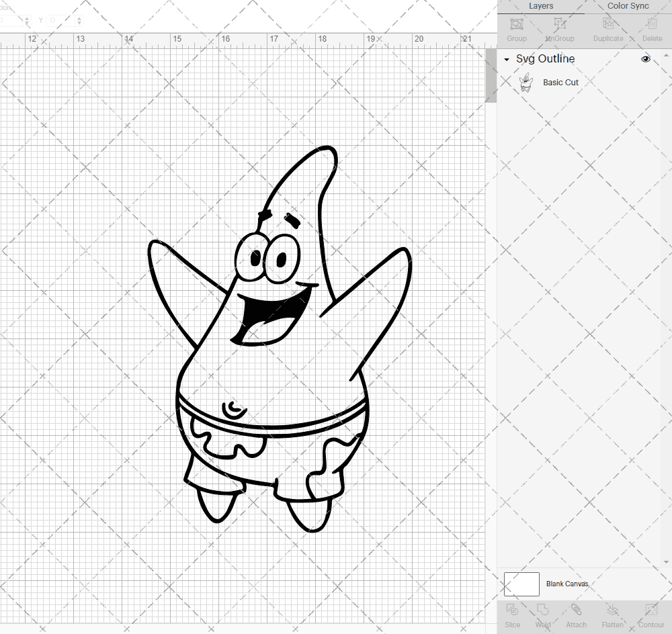Viewport: 672px width, 634px height.
Task: Decrease the X position value
Action: (27, 24)
